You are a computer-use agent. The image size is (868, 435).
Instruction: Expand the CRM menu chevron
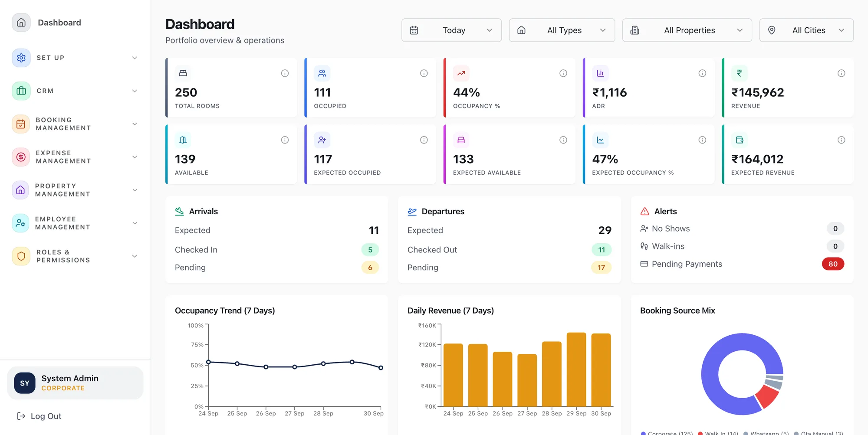(x=135, y=91)
